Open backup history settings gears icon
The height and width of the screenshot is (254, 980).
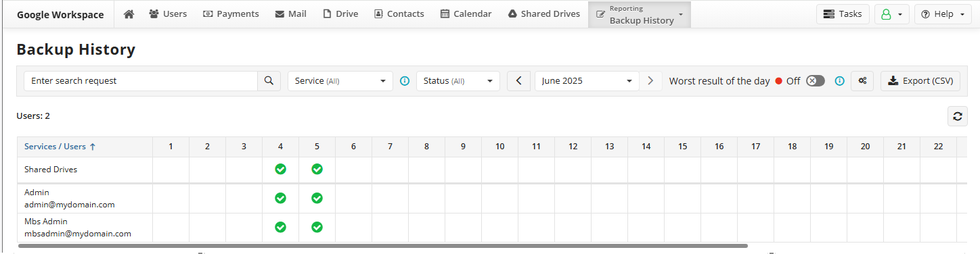coord(862,80)
